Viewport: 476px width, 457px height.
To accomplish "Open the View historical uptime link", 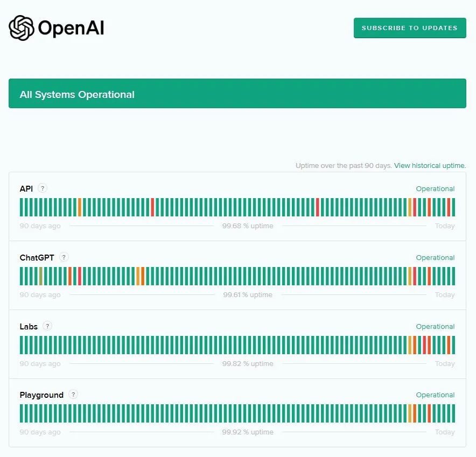I will click(430, 166).
